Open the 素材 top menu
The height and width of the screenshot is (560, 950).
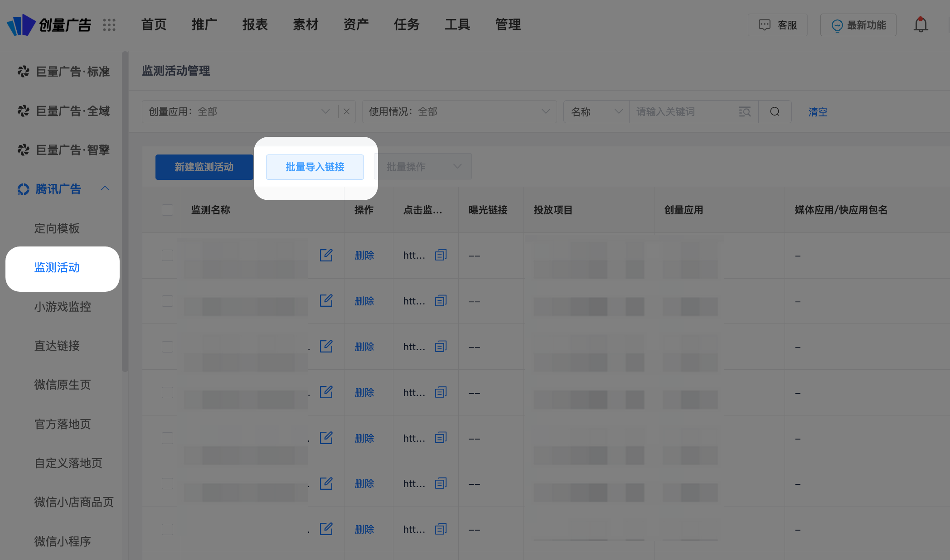[306, 25]
